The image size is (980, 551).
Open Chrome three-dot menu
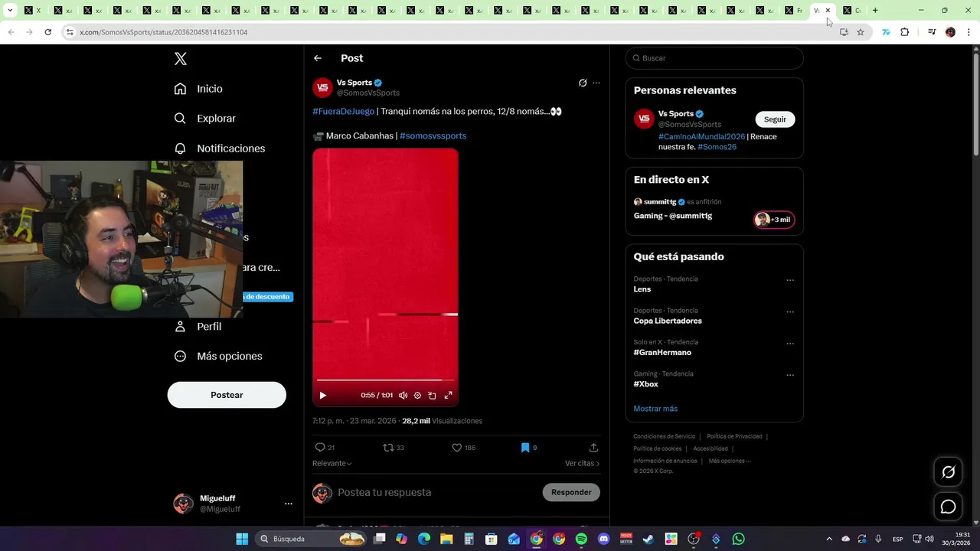[x=969, y=32]
